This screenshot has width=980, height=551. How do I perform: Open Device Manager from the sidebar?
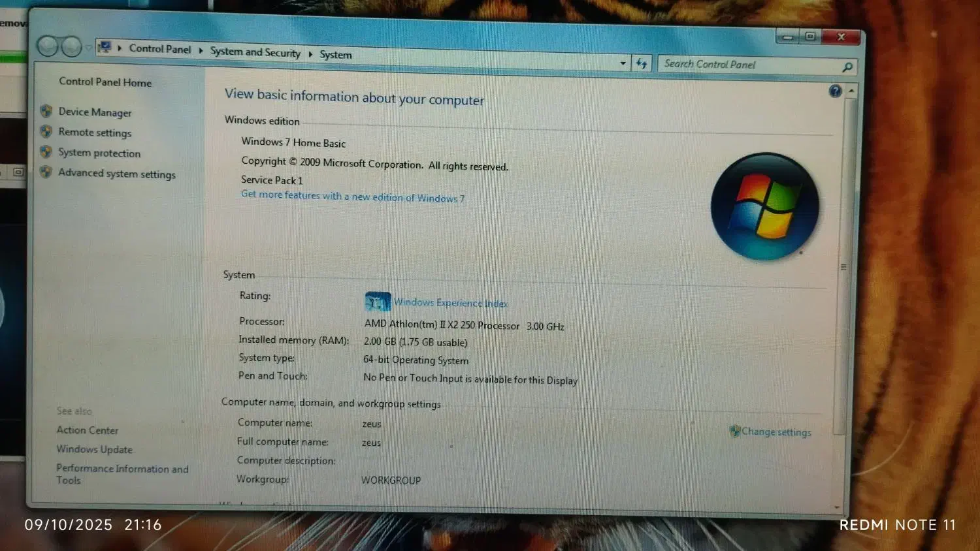(95, 112)
